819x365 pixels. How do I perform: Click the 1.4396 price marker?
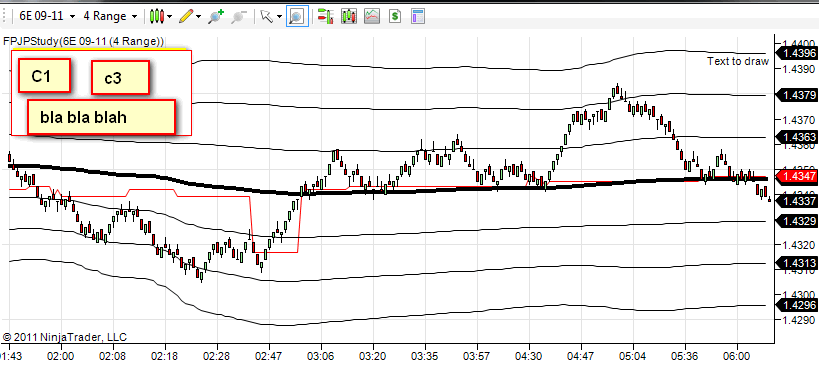[x=797, y=53]
